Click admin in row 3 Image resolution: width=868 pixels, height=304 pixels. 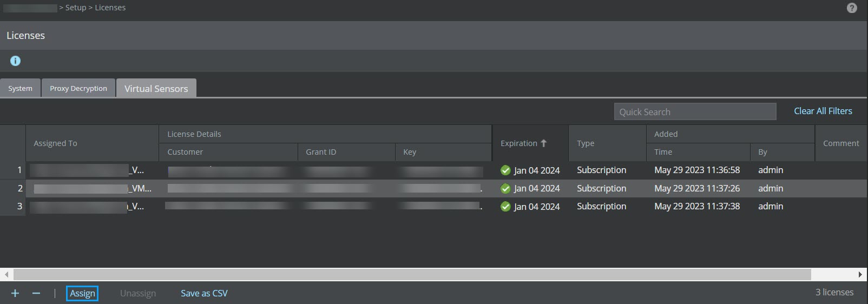[x=771, y=206]
